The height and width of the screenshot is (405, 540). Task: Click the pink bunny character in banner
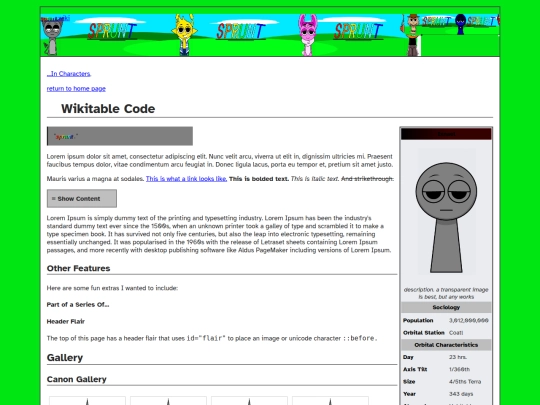[308, 35]
